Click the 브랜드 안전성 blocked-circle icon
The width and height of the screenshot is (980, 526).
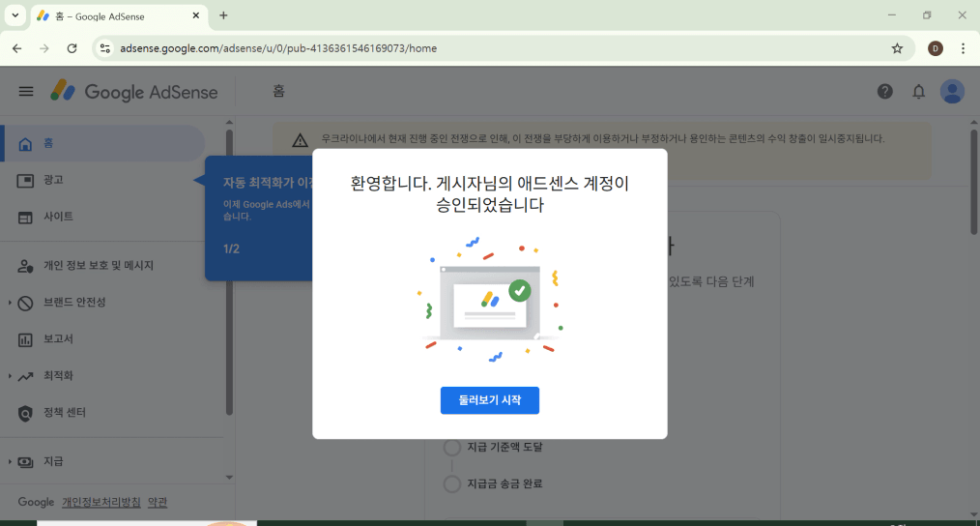pyautogui.click(x=25, y=303)
